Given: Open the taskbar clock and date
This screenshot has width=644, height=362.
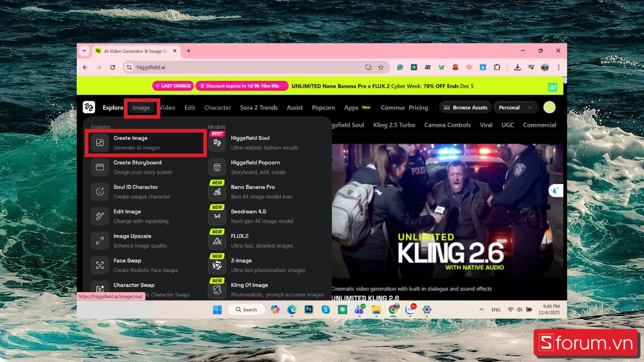Looking at the screenshot, I should tap(548, 309).
